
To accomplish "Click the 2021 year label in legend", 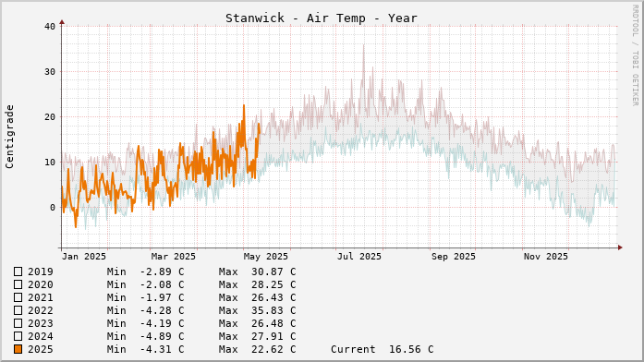I will click(41, 297).
